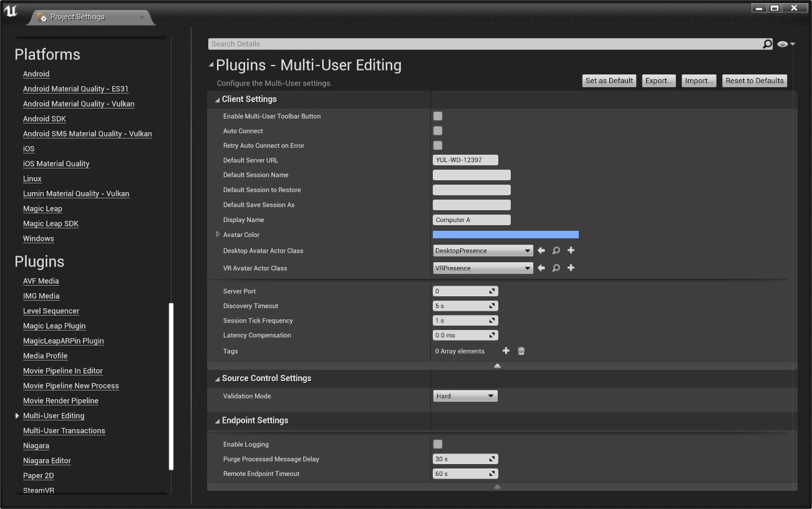The image size is (812, 509).
Task: Click the Reset to Defaults button
Action: (754, 81)
